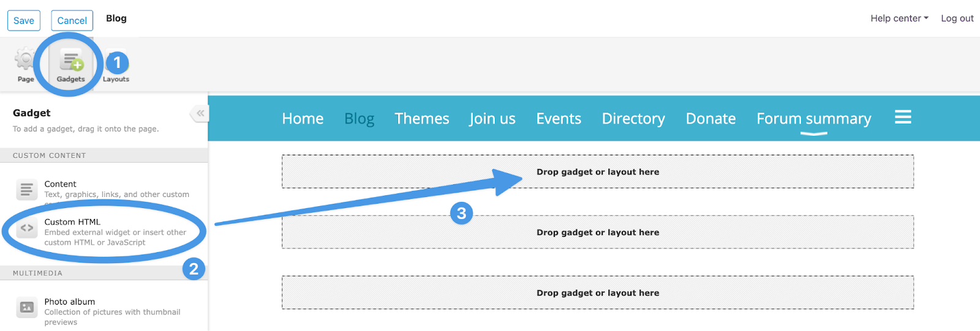Image resolution: width=980 pixels, height=331 pixels.
Task: Click the Save button
Action: pos(24,20)
